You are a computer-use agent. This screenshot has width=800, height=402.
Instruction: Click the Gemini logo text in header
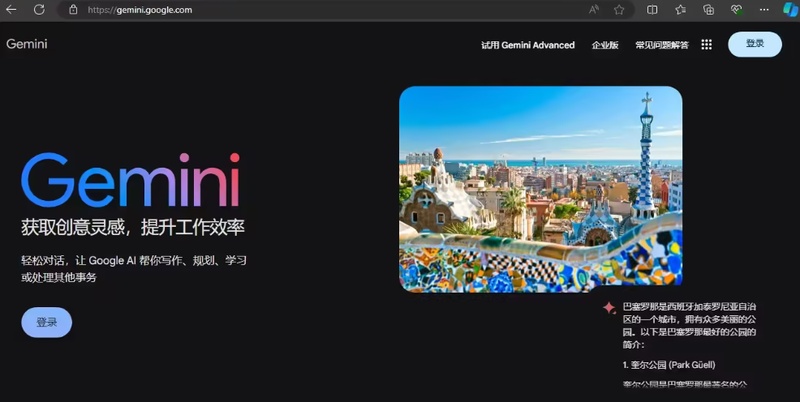pos(27,44)
